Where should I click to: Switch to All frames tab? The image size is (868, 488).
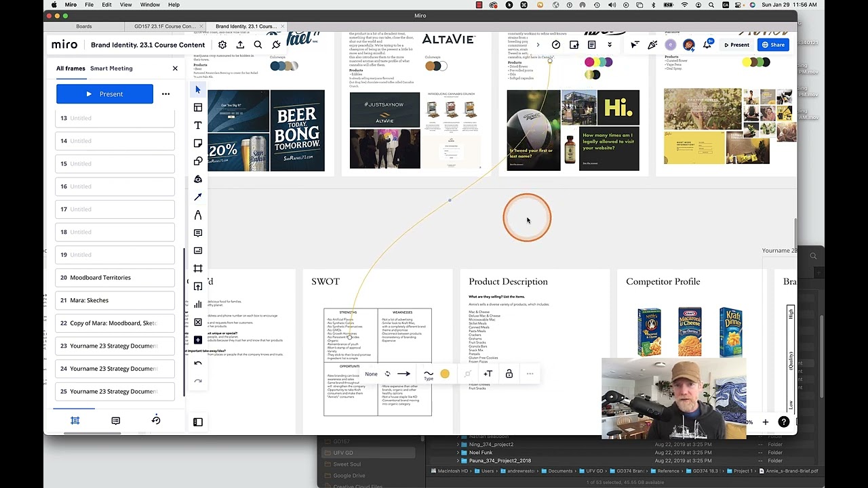71,68
